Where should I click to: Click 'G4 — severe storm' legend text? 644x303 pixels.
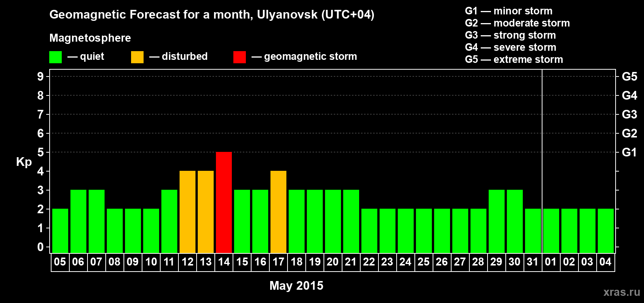coord(511,47)
